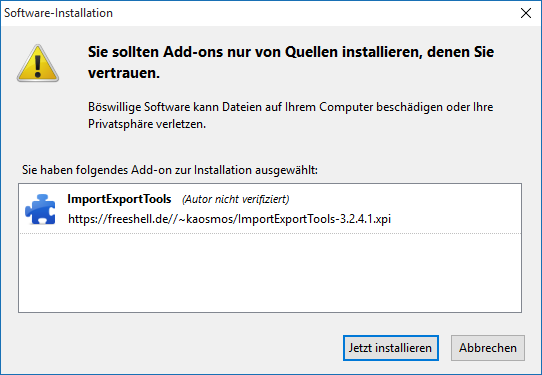542x375 pixels.
Task: Click the blue puzzle piece add-on icon
Action: [40, 209]
